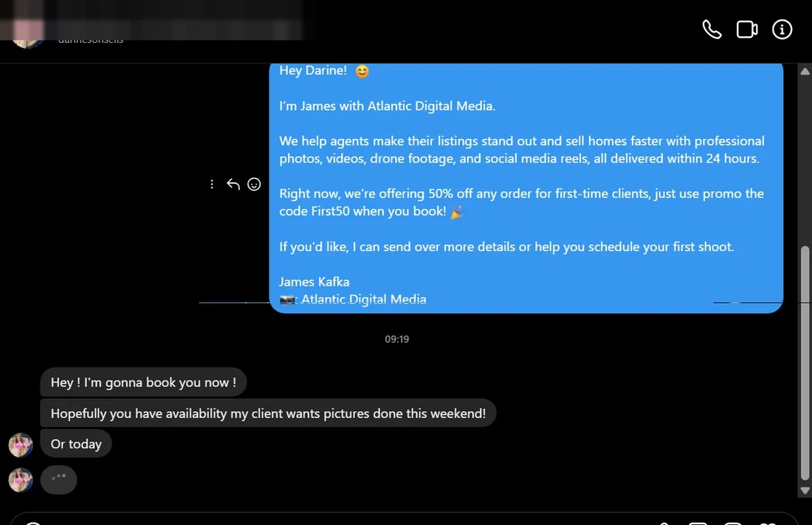Reply to the blue message using the arrow icon

(233, 184)
